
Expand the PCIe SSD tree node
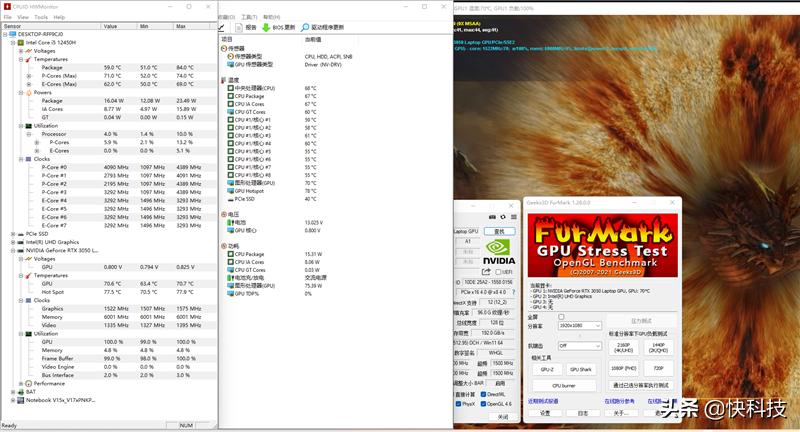[13, 234]
